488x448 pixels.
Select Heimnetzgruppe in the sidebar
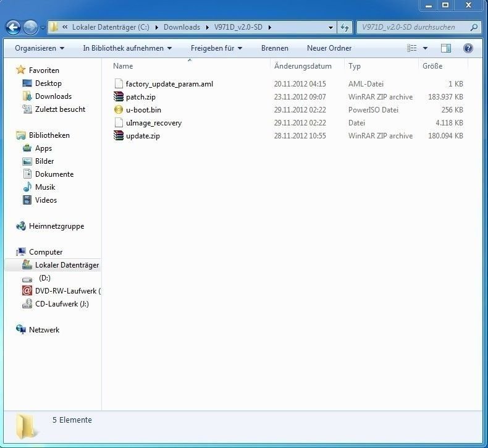56,226
